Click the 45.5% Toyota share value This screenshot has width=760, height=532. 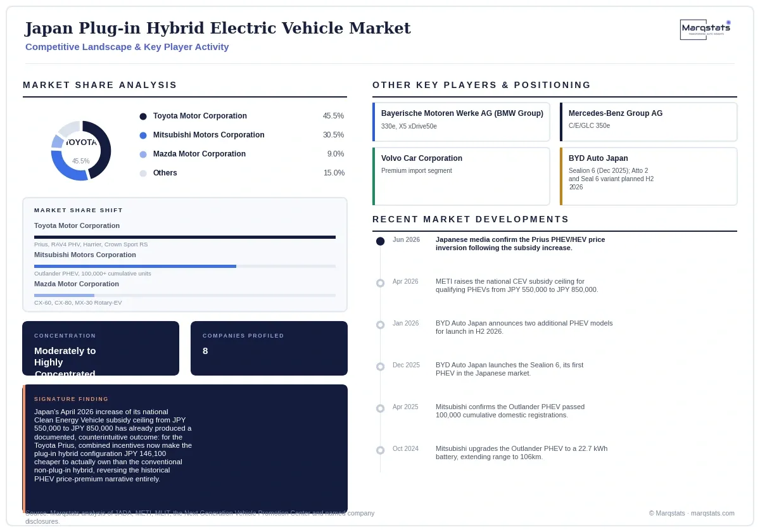[x=333, y=116]
